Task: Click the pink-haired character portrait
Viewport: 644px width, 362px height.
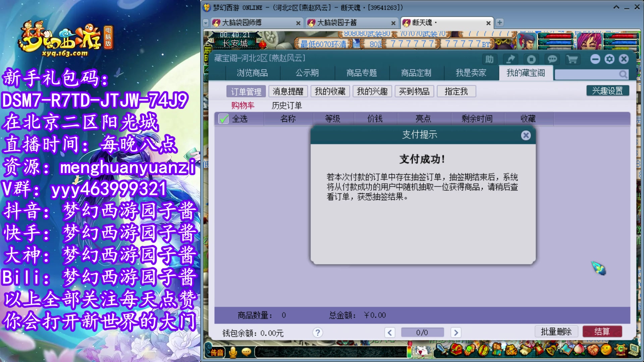Action: tap(589, 41)
